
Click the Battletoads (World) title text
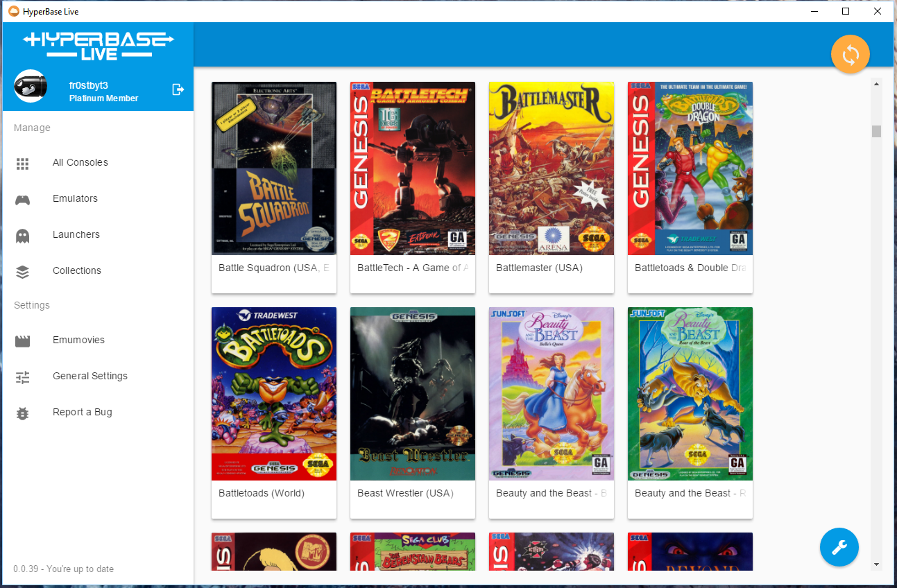point(262,493)
